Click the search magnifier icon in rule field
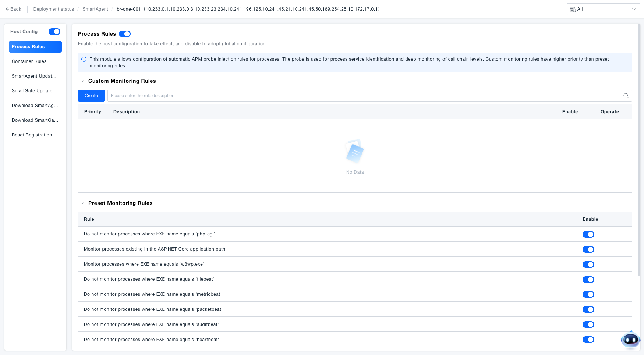The image size is (644, 355). pos(626,96)
